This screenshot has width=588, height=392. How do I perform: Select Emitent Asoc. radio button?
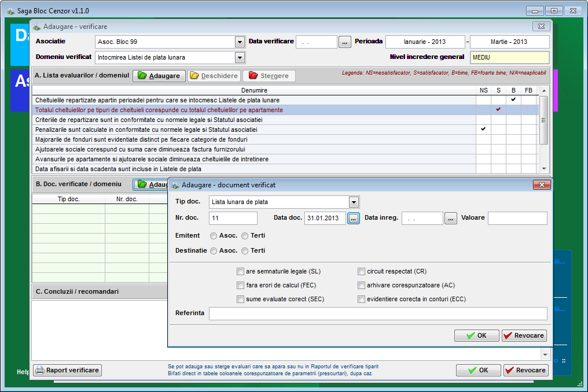point(214,236)
